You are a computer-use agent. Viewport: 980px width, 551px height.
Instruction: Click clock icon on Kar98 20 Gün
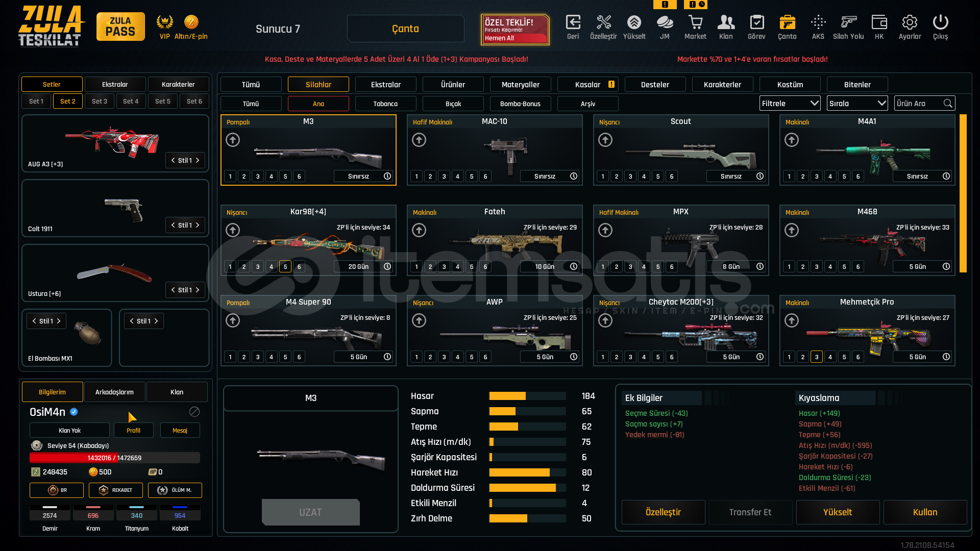pos(387,266)
